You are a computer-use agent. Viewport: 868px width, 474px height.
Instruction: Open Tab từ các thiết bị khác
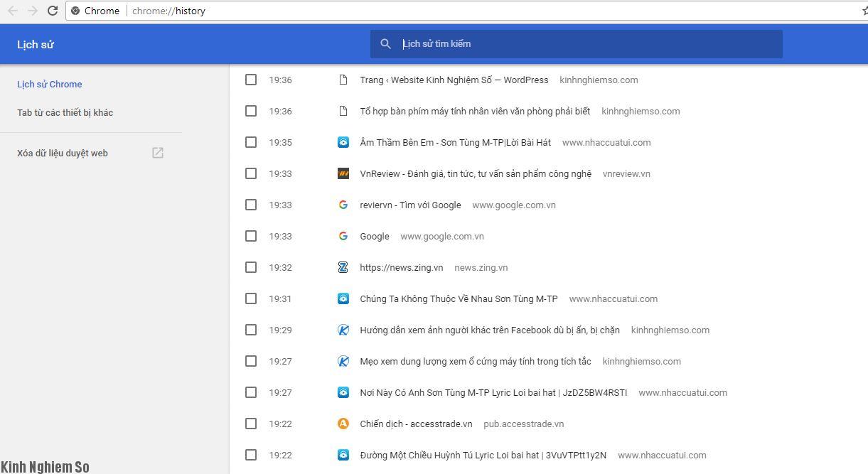65,112
